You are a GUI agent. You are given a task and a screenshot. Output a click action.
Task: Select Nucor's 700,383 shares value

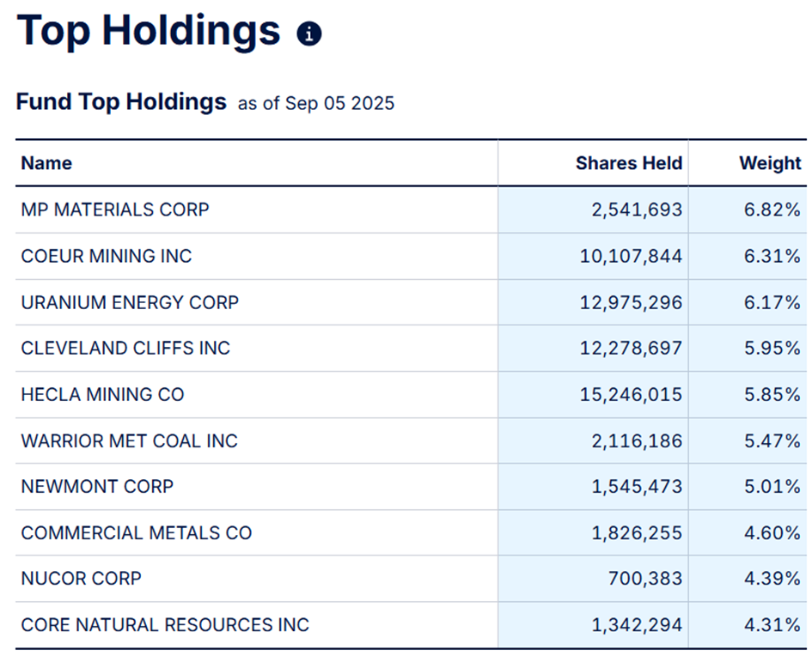click(x=645, y=579)
